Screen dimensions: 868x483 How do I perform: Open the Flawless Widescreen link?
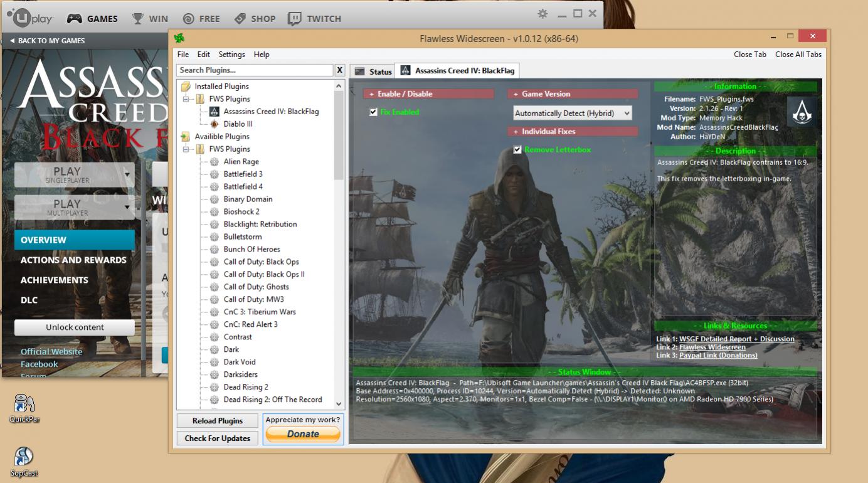coord(712,347)
